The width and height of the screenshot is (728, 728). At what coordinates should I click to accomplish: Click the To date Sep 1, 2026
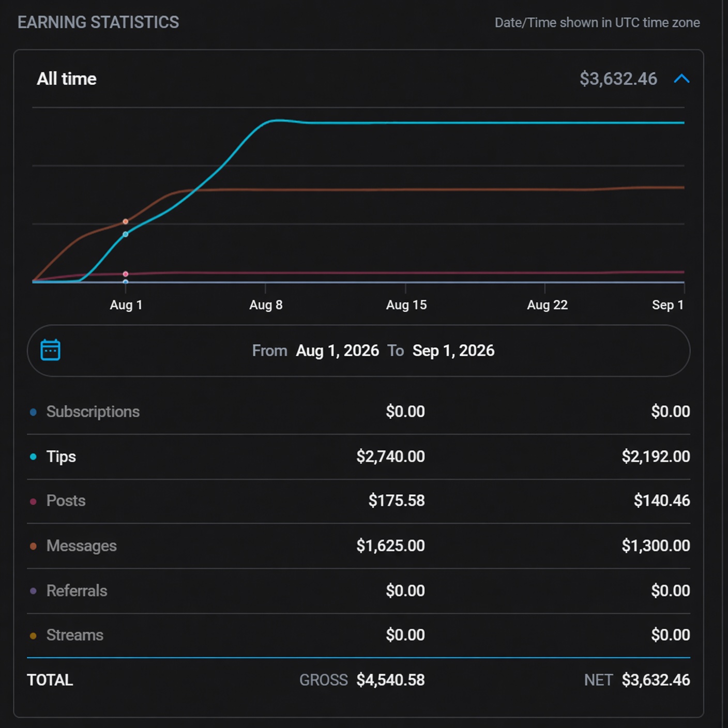pos(453,351)
